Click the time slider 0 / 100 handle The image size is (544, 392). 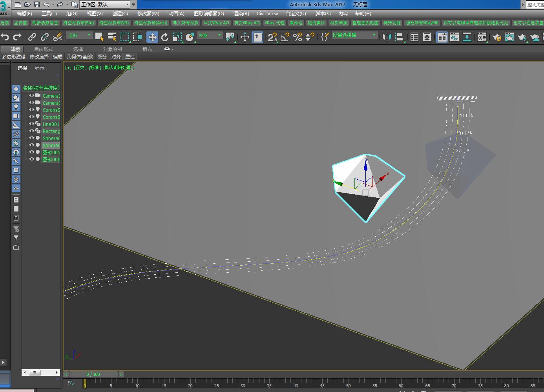point(93,374)
